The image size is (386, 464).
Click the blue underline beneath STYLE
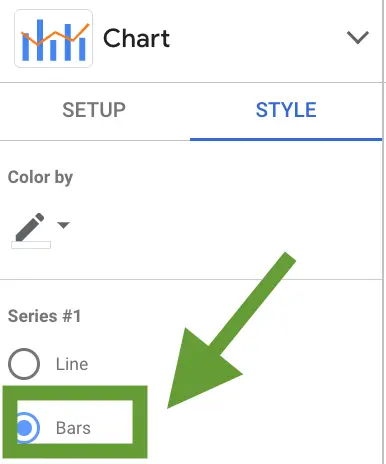tap(286, 139)
